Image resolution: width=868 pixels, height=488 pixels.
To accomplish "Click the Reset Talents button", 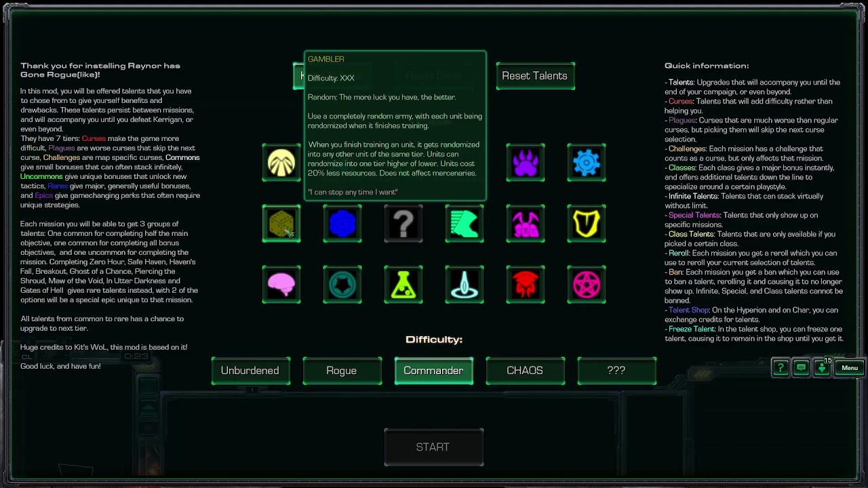I will (x=535, y=76).
